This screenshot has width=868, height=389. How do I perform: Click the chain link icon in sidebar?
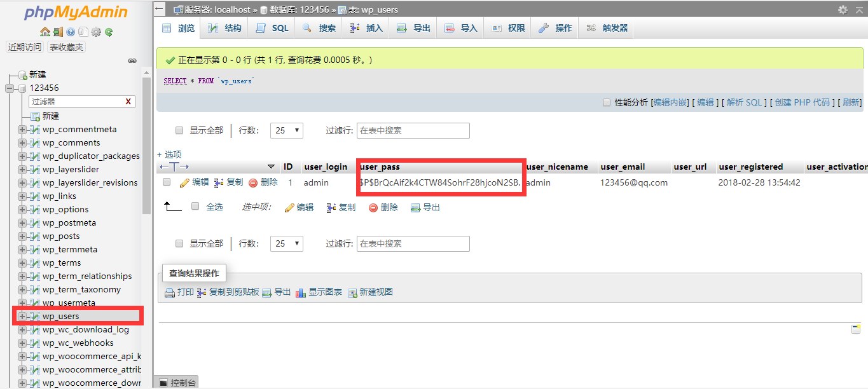(x=132, y=61)
